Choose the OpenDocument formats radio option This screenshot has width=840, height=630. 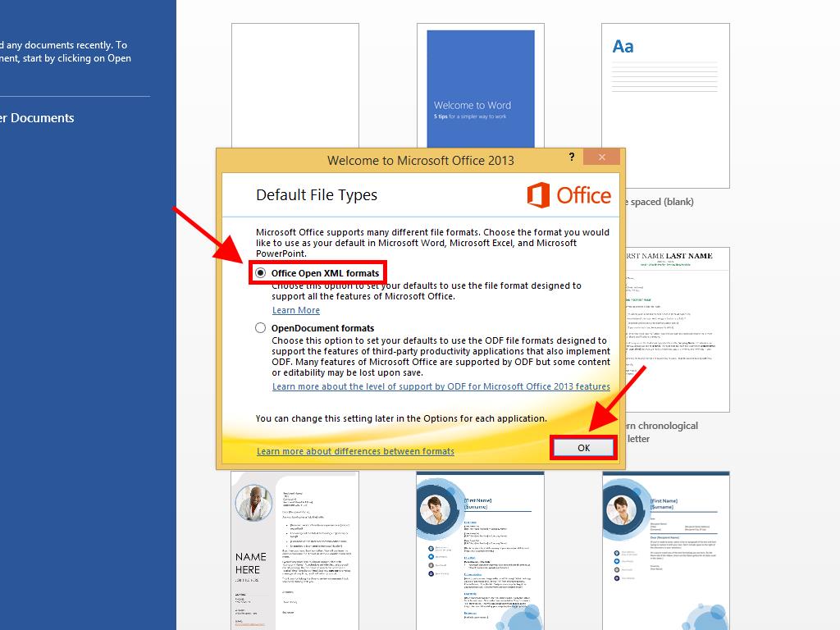pos(261,328)
